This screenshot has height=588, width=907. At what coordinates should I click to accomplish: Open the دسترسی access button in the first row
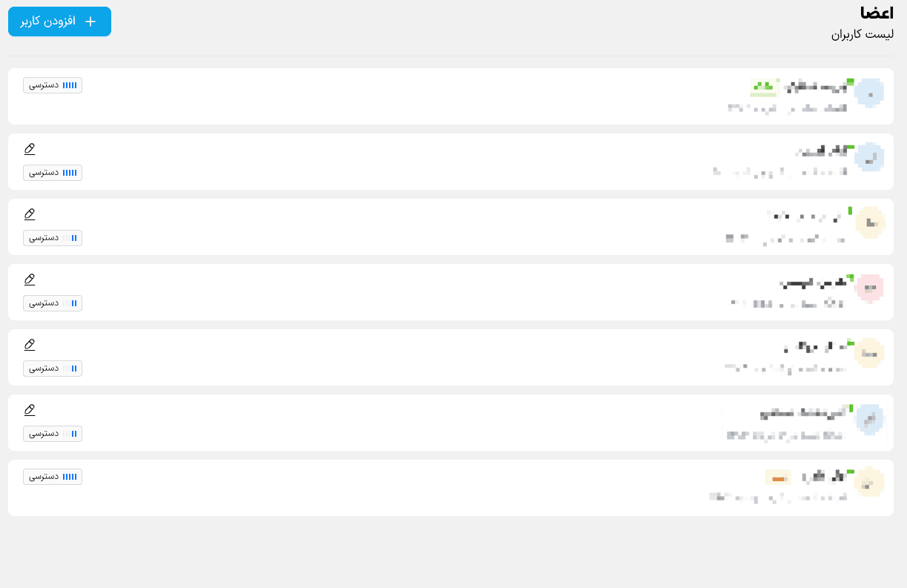pyautogui.click(x=53, y=85)
